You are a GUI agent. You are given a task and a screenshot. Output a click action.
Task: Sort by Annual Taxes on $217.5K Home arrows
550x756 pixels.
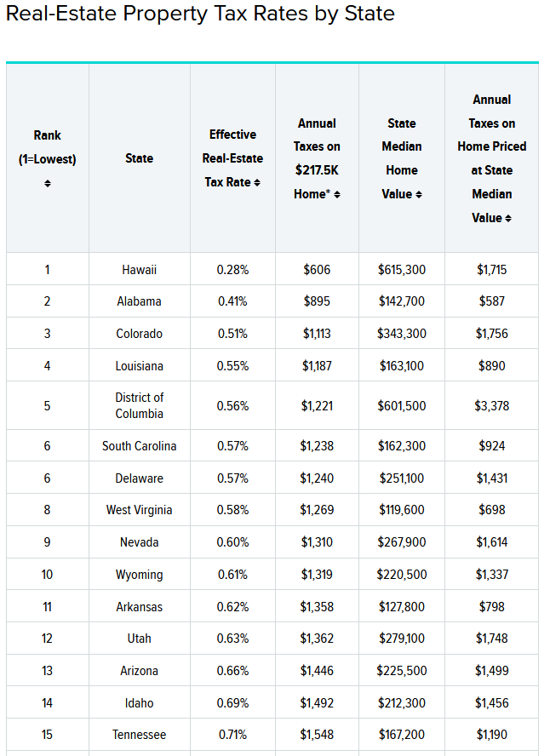tap(337, 195)
